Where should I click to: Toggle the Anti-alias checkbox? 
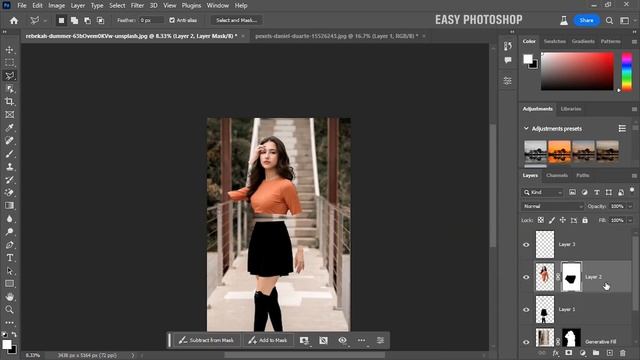tap(172, 20)
